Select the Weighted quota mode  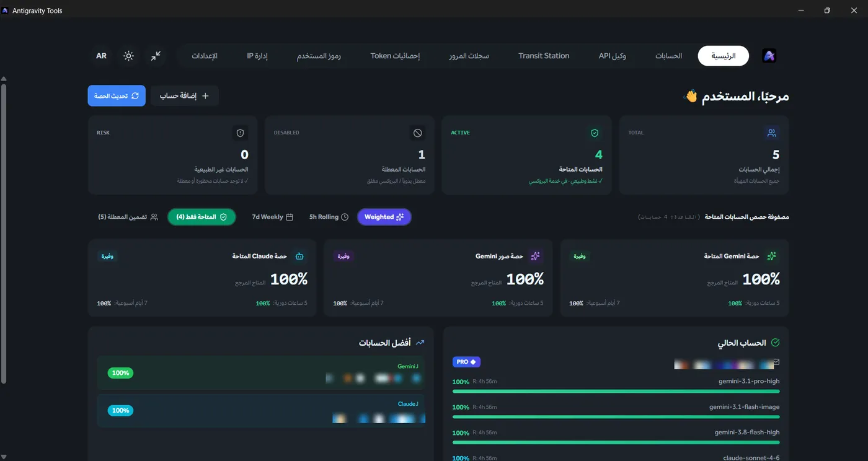pyautogui.click(x=384, y=217)
